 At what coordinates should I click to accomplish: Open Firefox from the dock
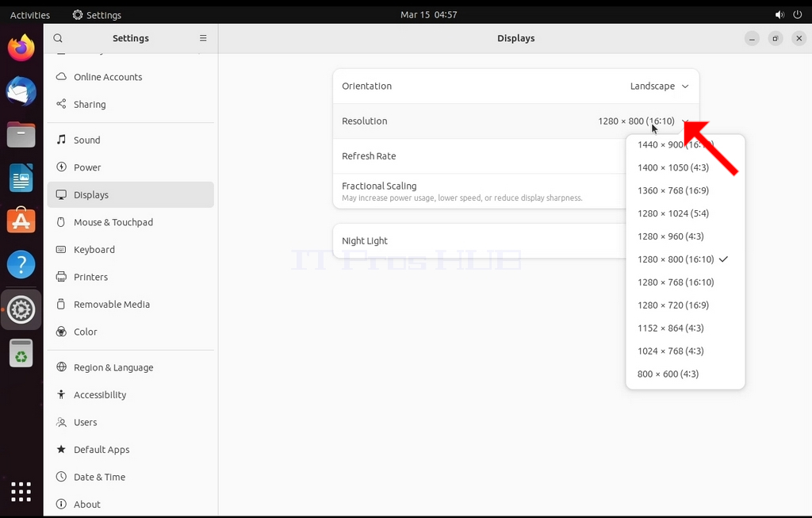coord(21,48)
